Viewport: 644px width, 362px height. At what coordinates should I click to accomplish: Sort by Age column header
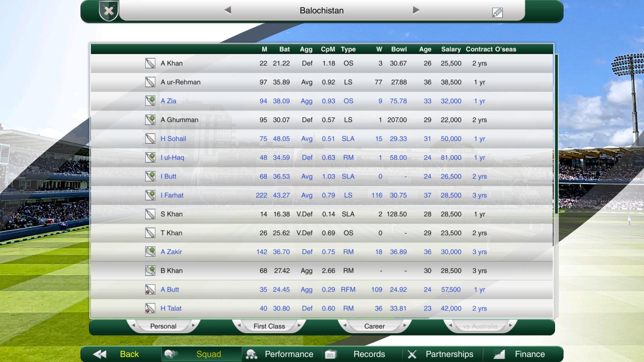[x=425, y=49]
